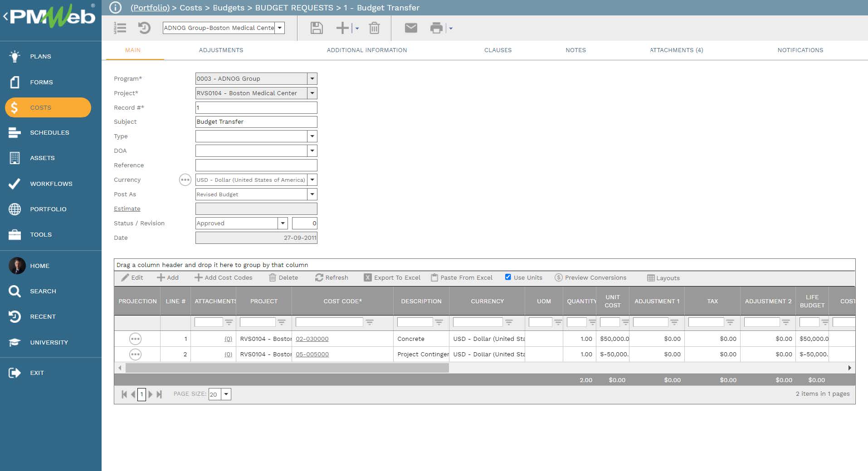Image resolution: width=868 pixels, height=471 pixels.
Task: Click into the Reference field
Action: [x=256, y=165]
